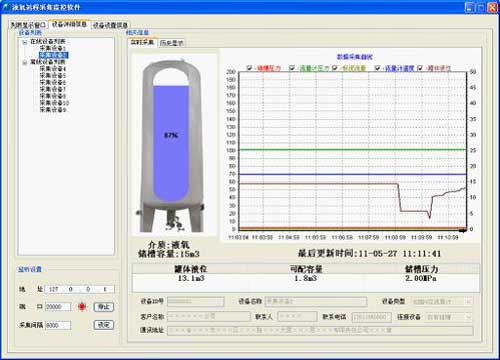Click the stop button next to port

point(104,307)
